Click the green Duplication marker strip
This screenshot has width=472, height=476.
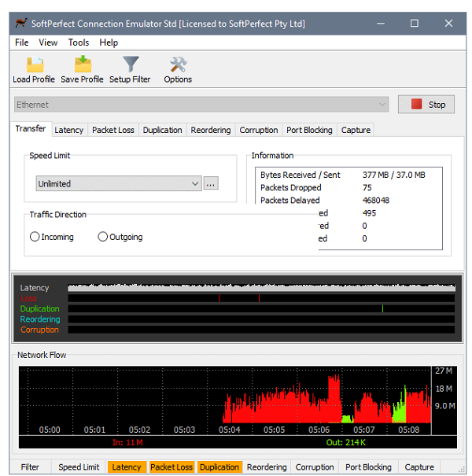(x=261, y=308)
